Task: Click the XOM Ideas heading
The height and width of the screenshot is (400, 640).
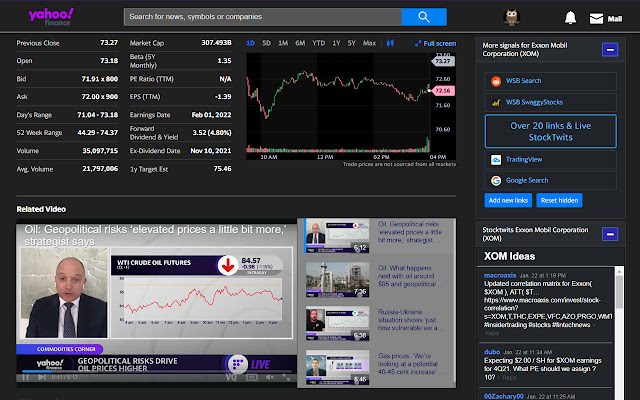Action: tap(509, 256)
